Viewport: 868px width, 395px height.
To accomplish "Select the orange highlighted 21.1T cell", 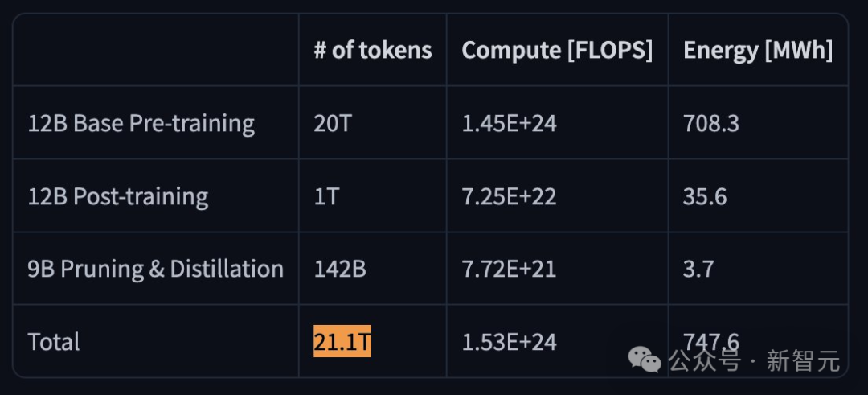I will [x=342, y=342].
